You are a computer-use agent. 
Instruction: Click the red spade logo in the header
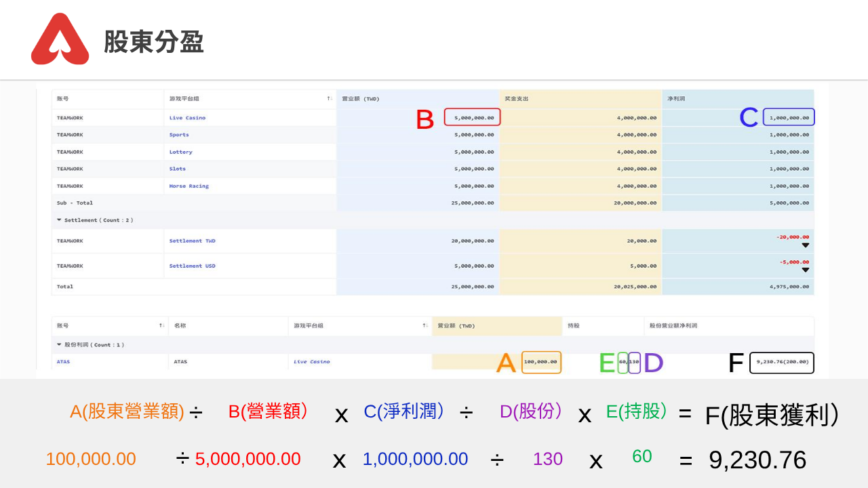point(60,39)
